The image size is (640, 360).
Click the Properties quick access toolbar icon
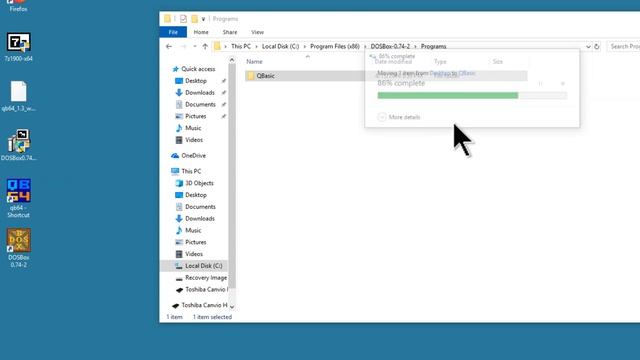183,19
